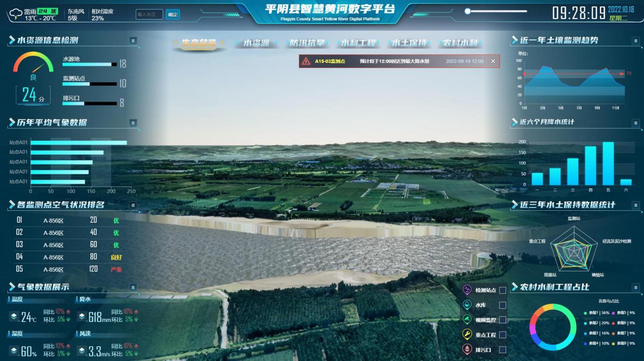
Task: Click the radar chart in 水土保持 panel
Action: (x=574, y=249)
